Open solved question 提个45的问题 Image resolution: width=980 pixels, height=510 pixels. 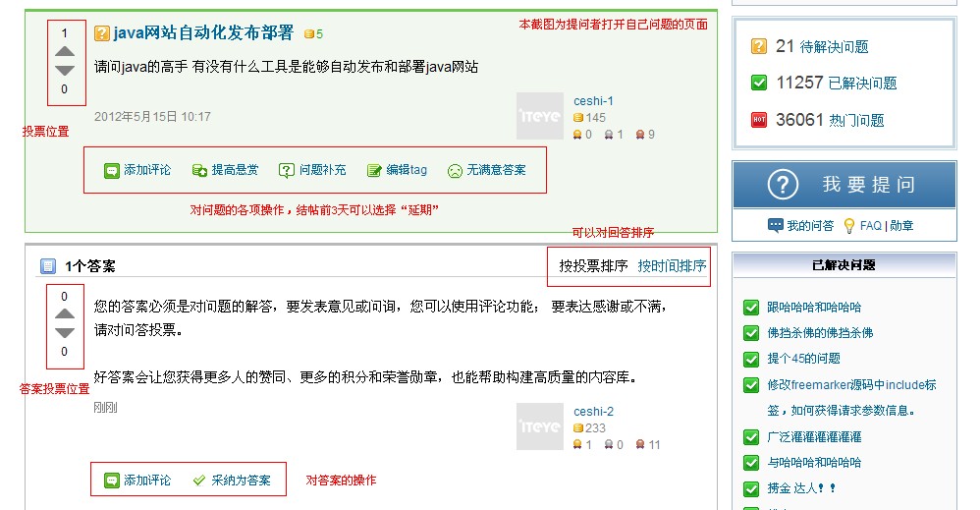pos(804,359)
